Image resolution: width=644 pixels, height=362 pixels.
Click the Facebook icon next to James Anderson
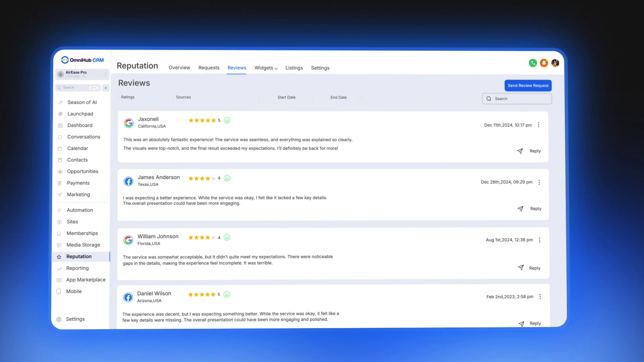[128, 181]
